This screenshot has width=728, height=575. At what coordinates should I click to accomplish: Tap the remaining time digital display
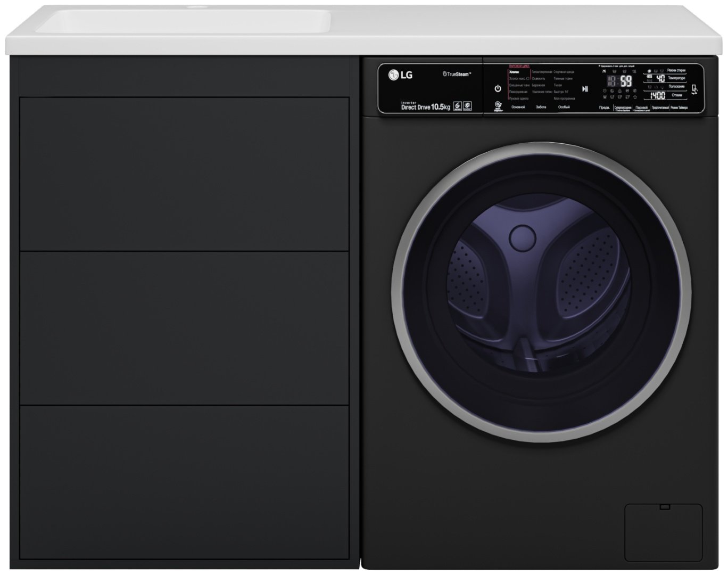tap(621, 81)
